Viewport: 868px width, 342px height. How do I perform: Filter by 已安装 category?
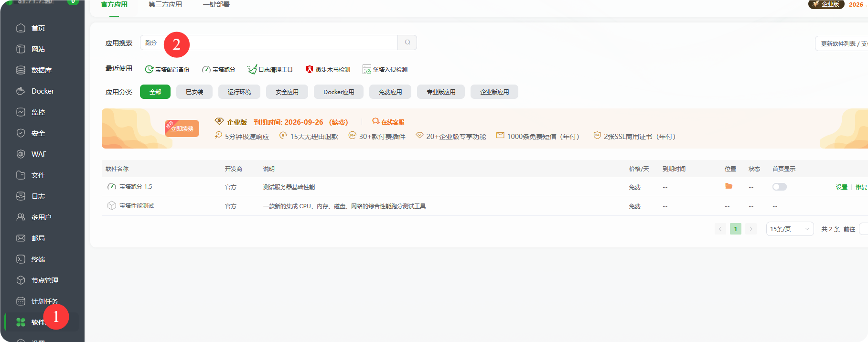coord(194,92)
